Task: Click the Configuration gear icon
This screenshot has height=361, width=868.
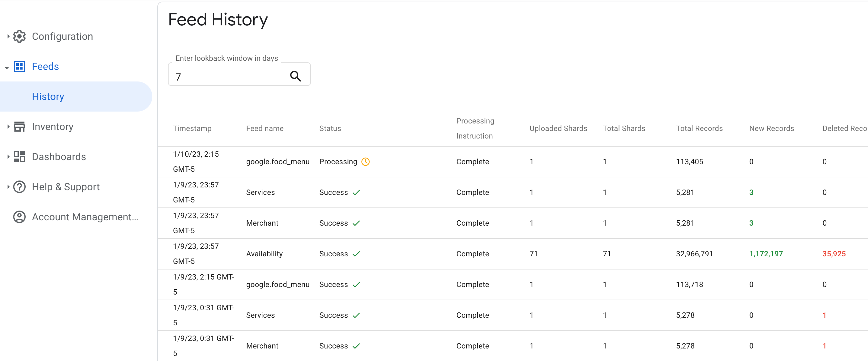Action: tap(20, 36)
